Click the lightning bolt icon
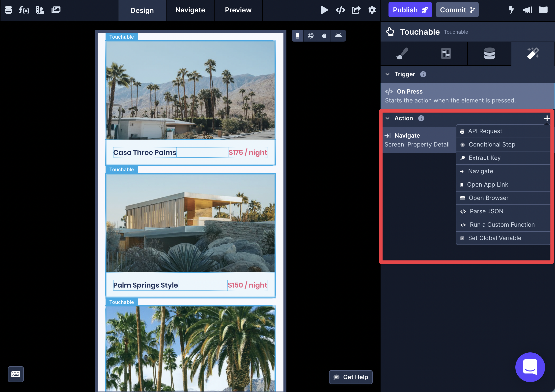This screenshot has width=555, height=392. pos(511,10)
